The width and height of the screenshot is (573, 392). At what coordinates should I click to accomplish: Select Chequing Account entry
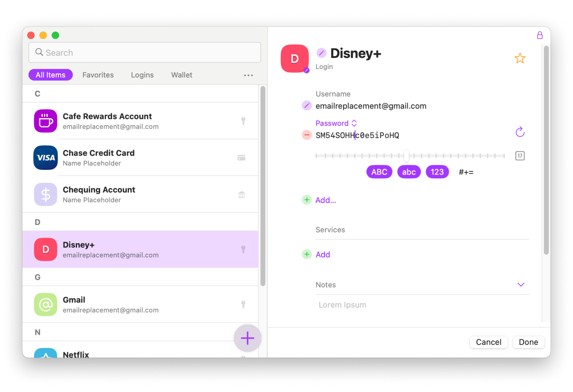140,195
